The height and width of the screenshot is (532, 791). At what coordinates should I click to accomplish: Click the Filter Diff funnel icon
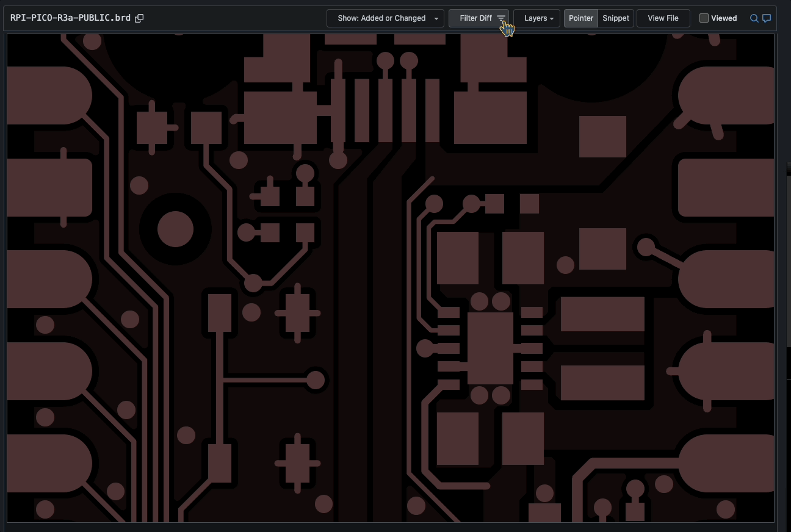click(x=500, y=18)
